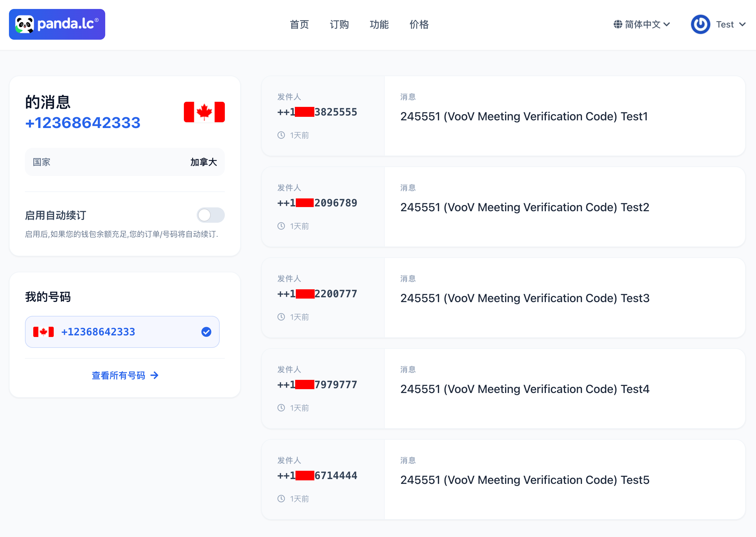
Task: Click the 订购 navigation link
Action: (339, 24)
